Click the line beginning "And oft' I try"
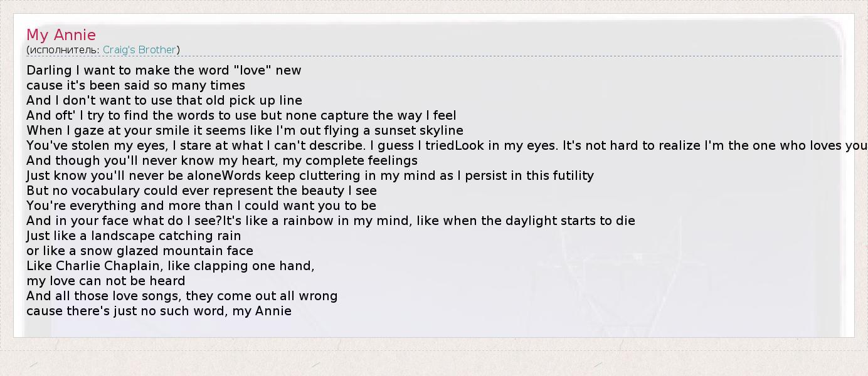Screen dimensions: 868x376 [x=241, y=115]
